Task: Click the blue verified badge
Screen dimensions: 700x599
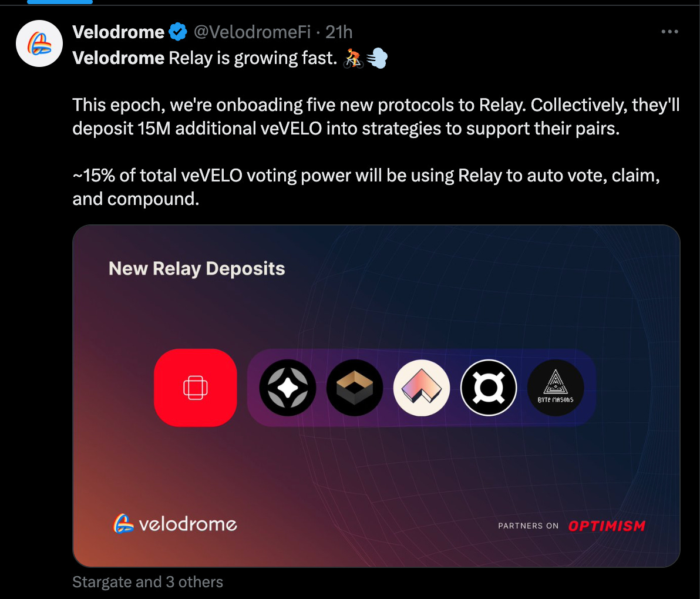Action: (x=178, y=32)
